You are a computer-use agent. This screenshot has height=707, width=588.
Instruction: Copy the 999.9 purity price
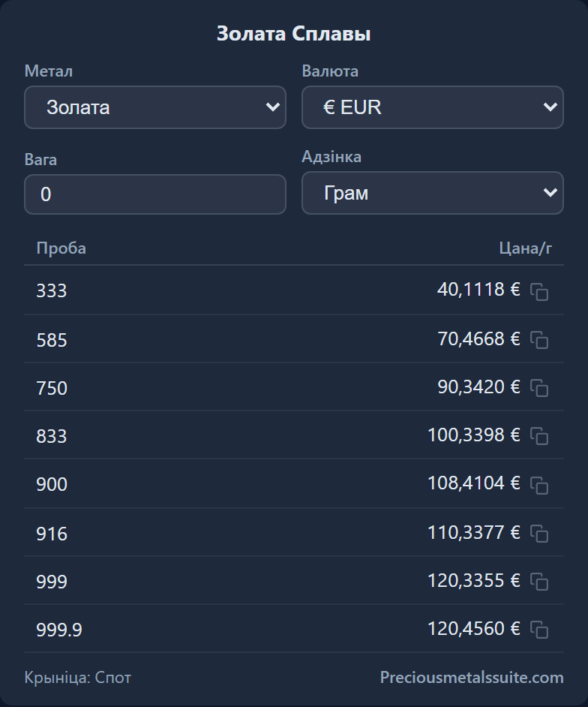(539, 630)
